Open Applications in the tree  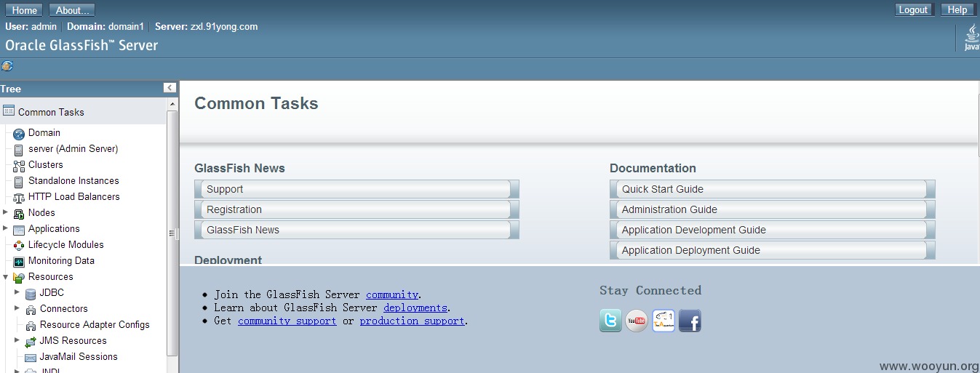[x=54, y=228]
